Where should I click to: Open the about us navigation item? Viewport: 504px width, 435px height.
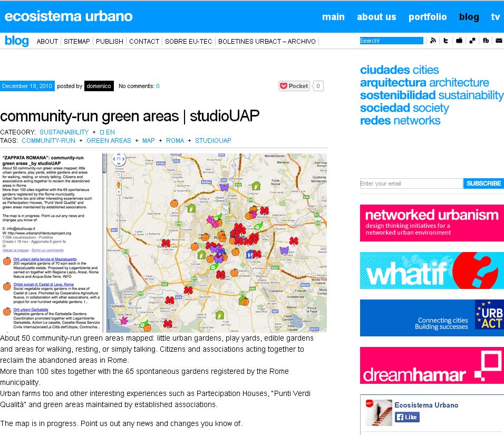376,17
